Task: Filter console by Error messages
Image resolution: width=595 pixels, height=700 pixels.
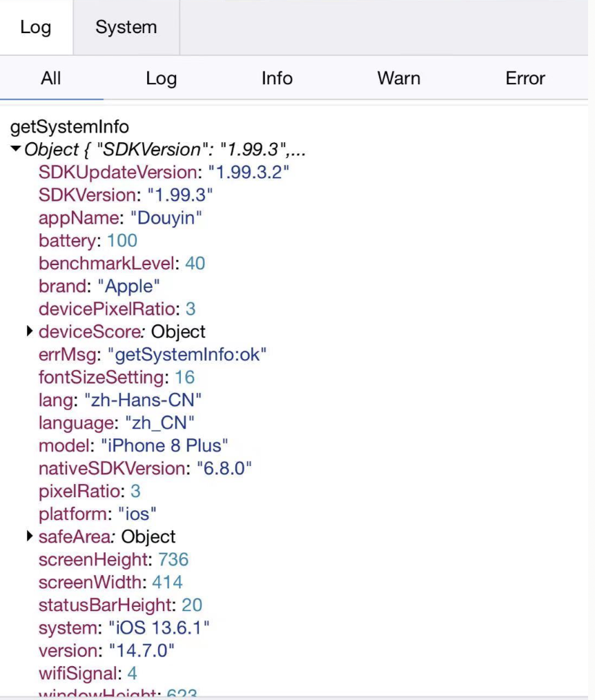Action: [x=525, y=78]
